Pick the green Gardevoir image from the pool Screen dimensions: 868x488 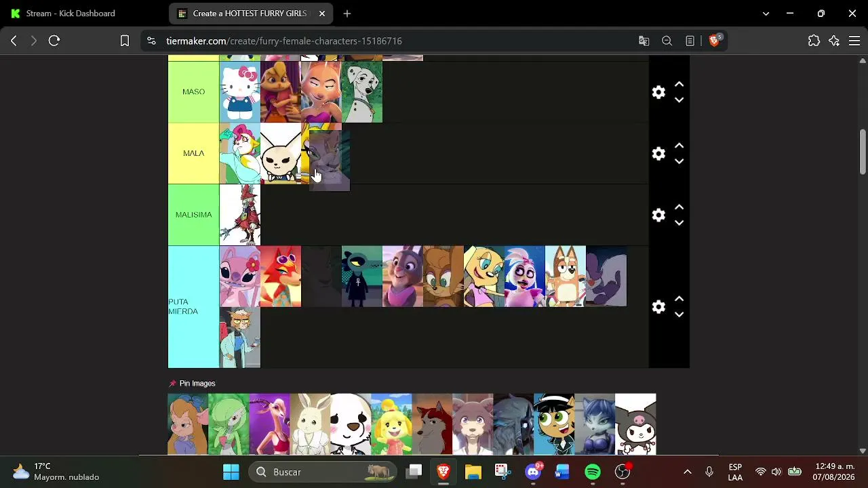[229, 424]
